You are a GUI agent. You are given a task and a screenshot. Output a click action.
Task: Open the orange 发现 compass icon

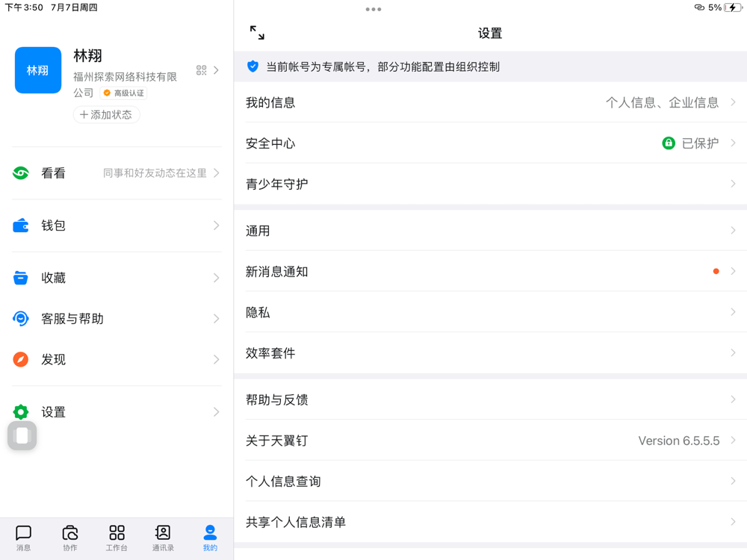point(20,360)
